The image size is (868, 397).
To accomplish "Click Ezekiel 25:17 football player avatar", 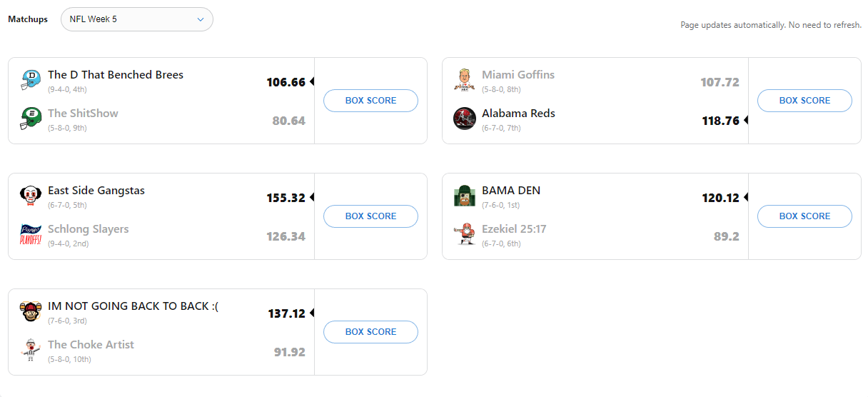I will click(x=465, y=234).
